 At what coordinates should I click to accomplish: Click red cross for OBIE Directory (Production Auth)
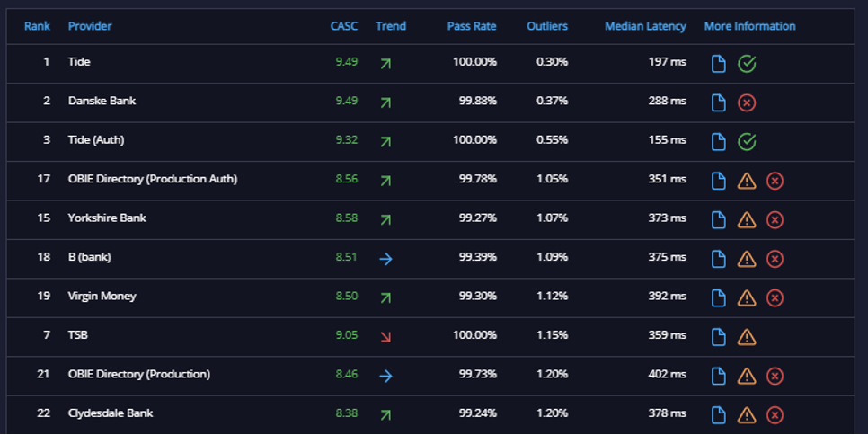pyautogui.click(x=775, y=181)
